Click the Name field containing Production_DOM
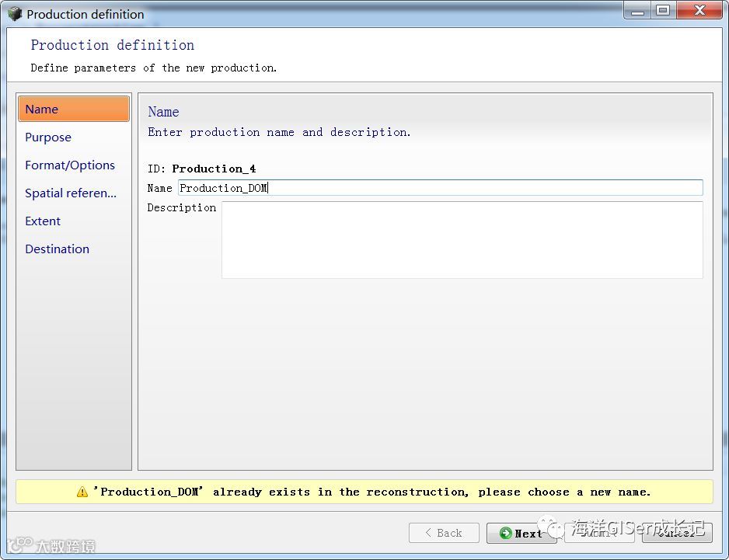Image resolution: width=729 pixels, height=560 pixels. pos(441,188)
